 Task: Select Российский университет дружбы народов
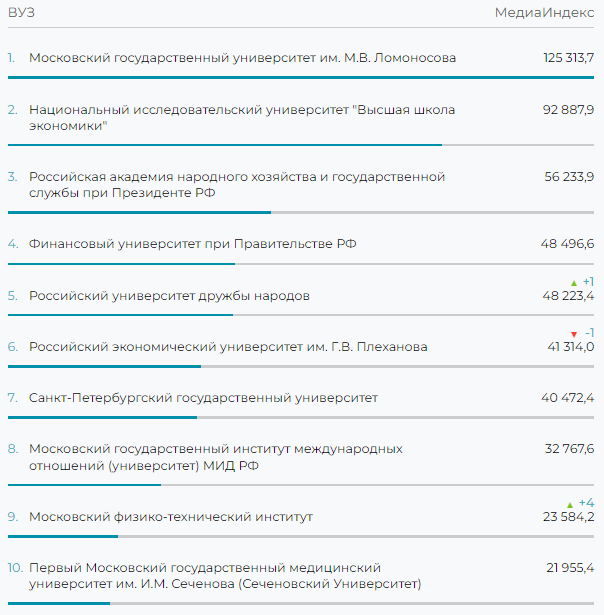(x=169, y=296)
